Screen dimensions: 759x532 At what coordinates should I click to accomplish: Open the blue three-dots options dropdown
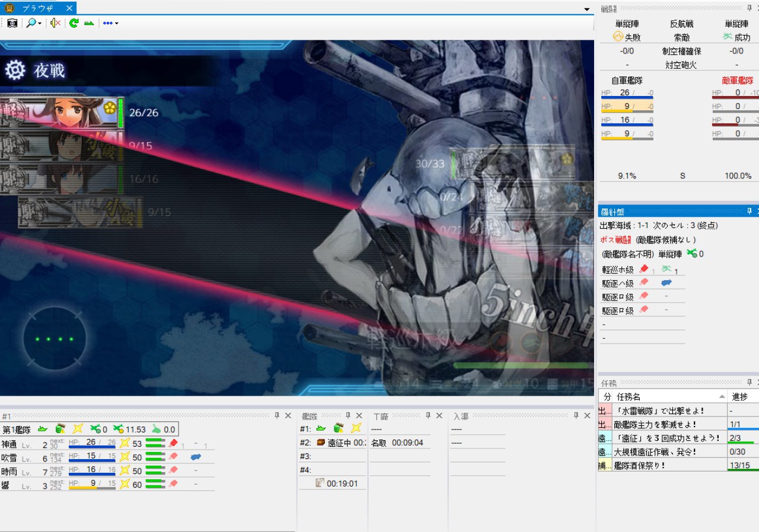[x=110, y=23]
